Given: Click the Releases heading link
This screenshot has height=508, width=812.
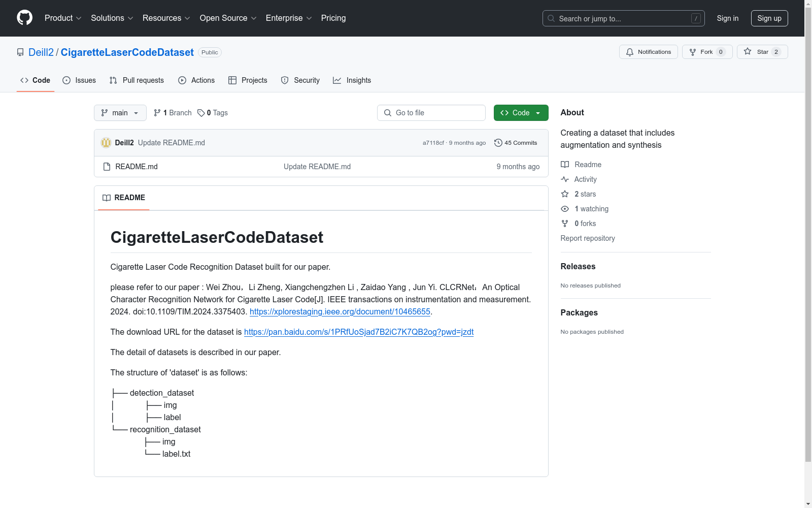Looking at the screenshot, I should 578,266.
